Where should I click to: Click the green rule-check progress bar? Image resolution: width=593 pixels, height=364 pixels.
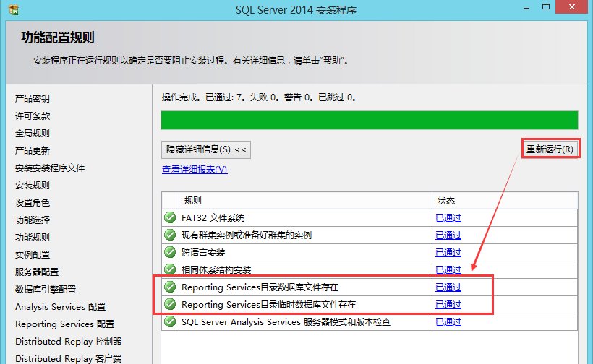[x=370, y=120]
